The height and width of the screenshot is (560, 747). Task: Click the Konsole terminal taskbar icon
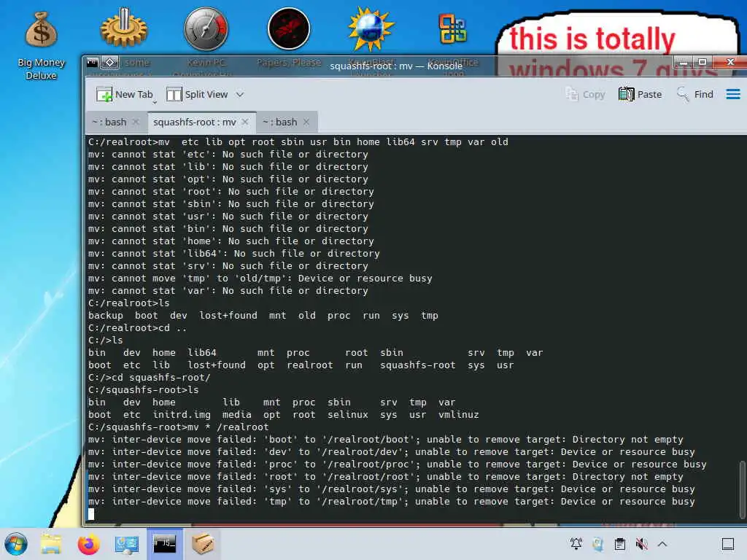tap(164, 544)
